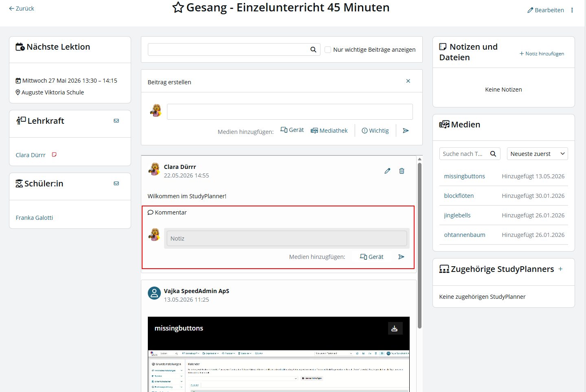Click the Keine Notizen text
This screenshot has width=586, height=392.
(x=503, y=90)
